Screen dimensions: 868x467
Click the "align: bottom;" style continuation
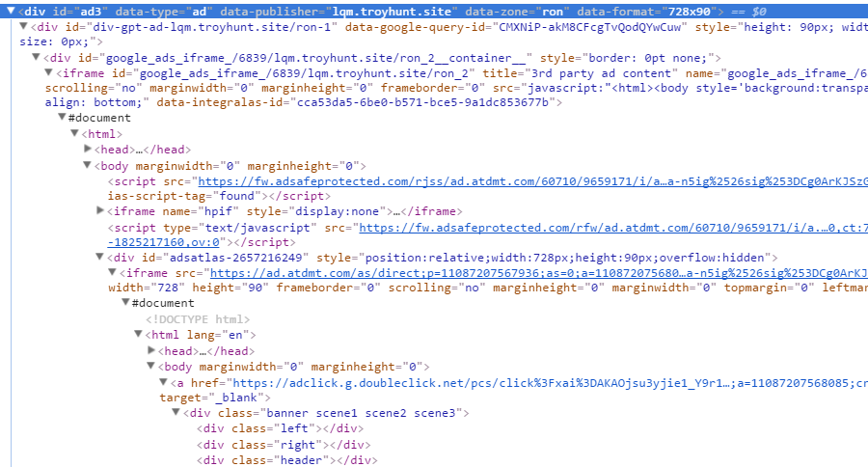[94, 102]
